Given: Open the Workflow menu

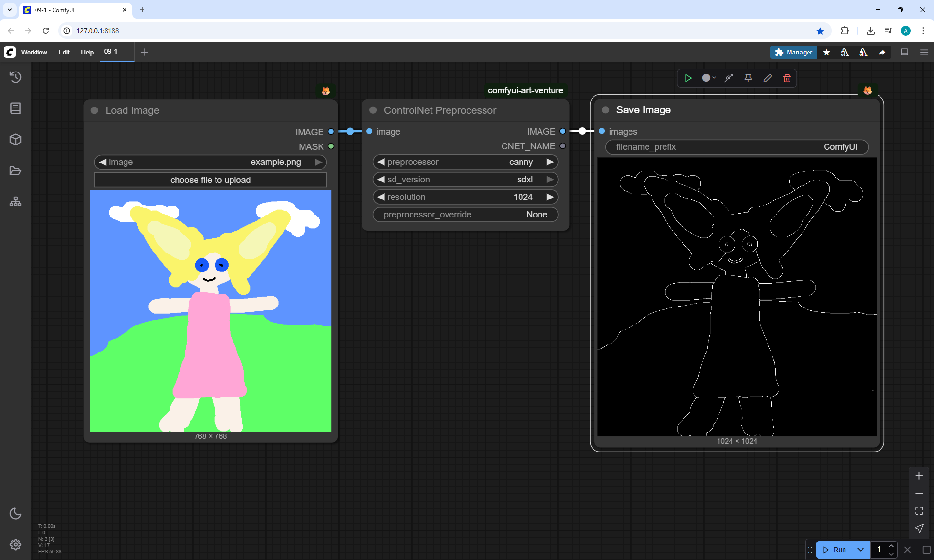Looking at the screenshot, I should (x=34, y=52).
